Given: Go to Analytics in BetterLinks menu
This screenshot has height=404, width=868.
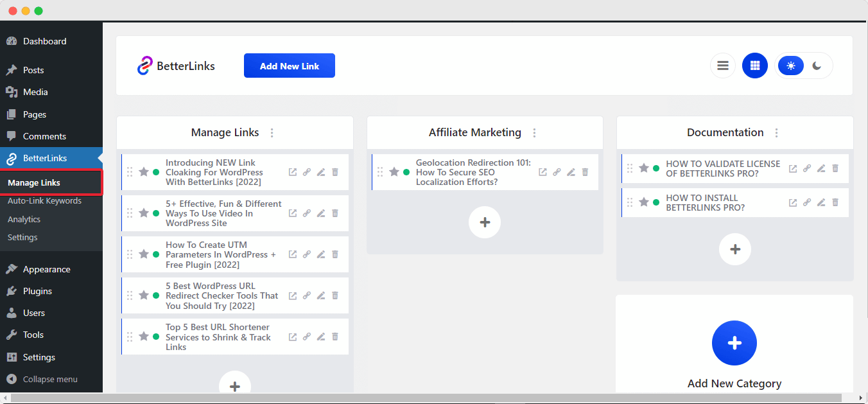Looking at the screenshot, I should (24, 219).
